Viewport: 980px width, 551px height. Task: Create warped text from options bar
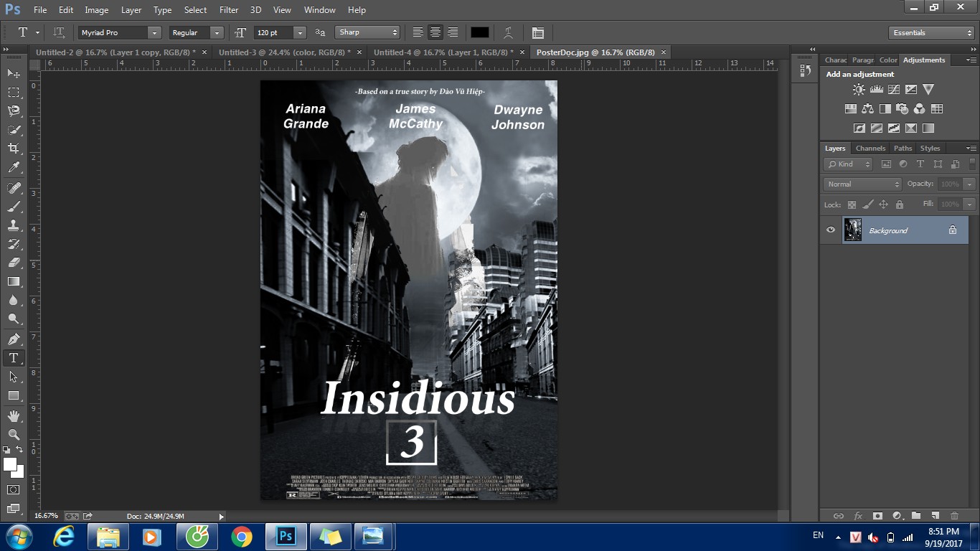[x=508, y=32]
